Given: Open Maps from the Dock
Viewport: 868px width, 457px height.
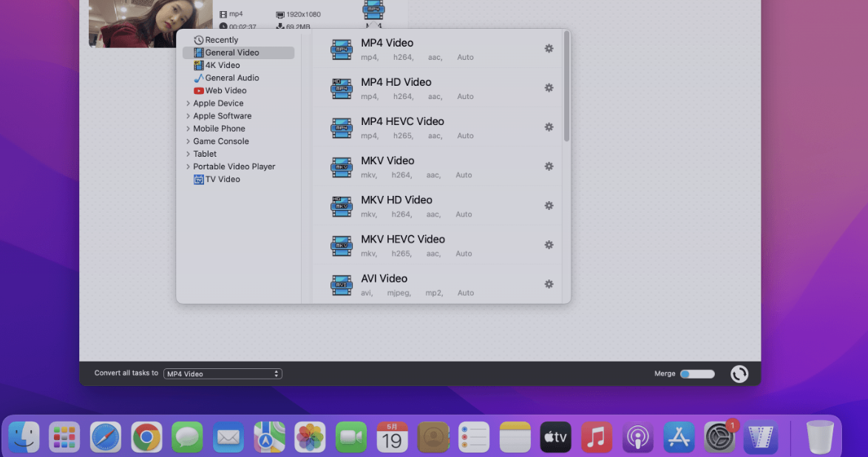Looking at the screenshot, I should tap(269, 437).
